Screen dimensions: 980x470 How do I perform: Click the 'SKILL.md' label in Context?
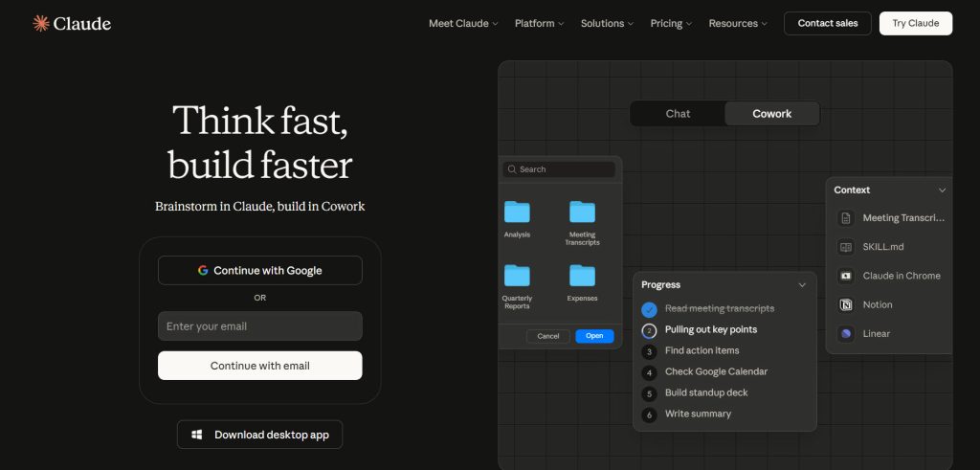tap(883, 247)
